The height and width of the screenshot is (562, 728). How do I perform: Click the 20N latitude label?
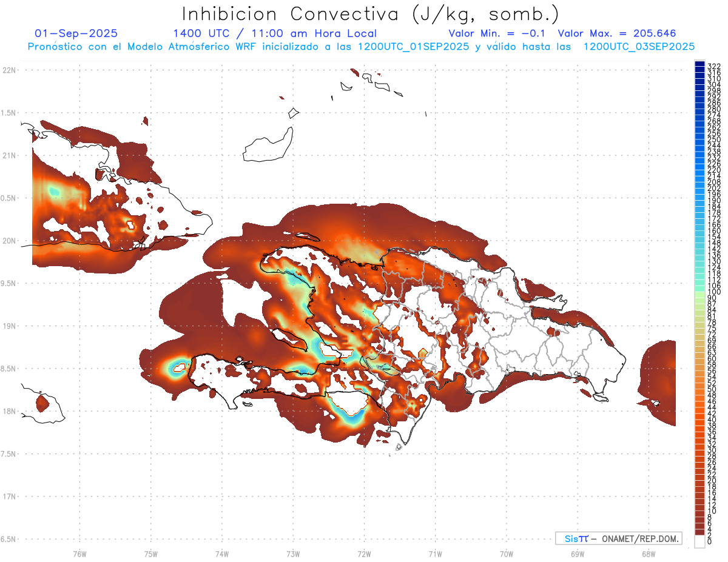[x=9, y=241]
